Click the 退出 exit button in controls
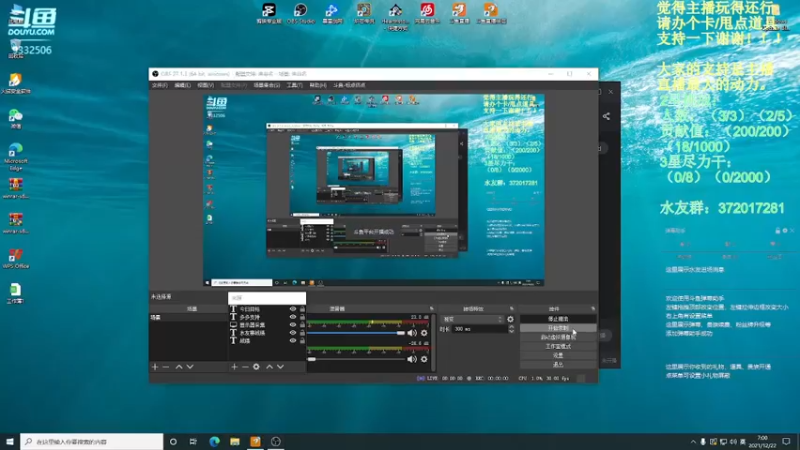The image size is (800, 450). (558, 365)
